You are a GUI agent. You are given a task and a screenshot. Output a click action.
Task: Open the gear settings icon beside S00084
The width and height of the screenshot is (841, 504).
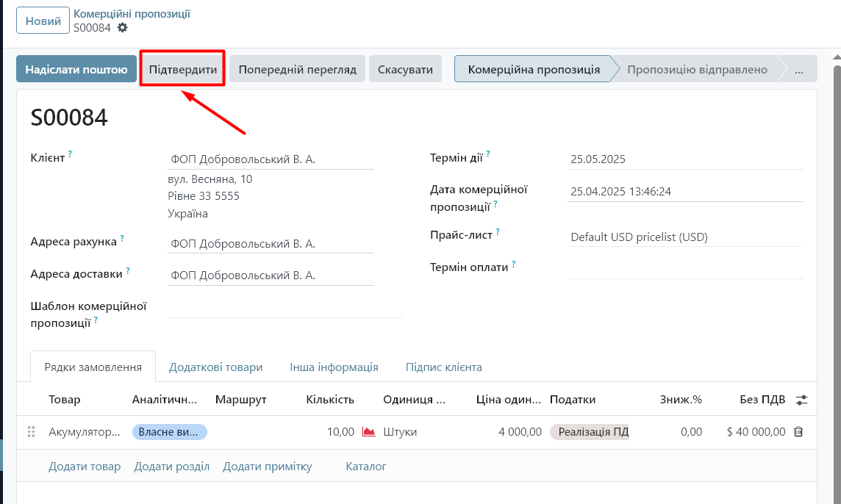(x=122, y=28)
